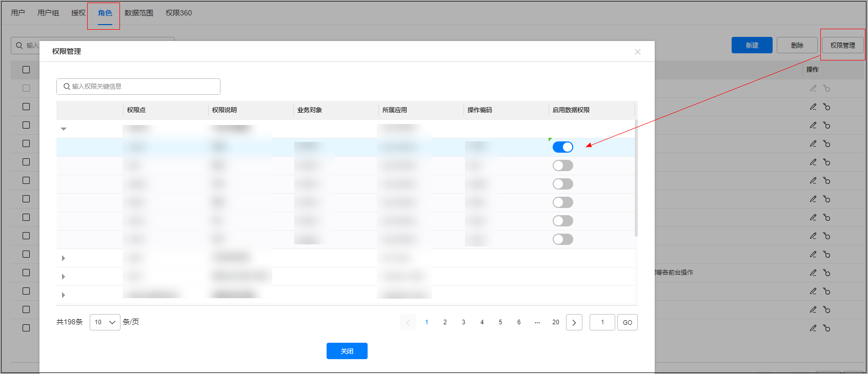Select current page 1 in pagination
Viewport: 868px width, 374px height.
point(427,322)
